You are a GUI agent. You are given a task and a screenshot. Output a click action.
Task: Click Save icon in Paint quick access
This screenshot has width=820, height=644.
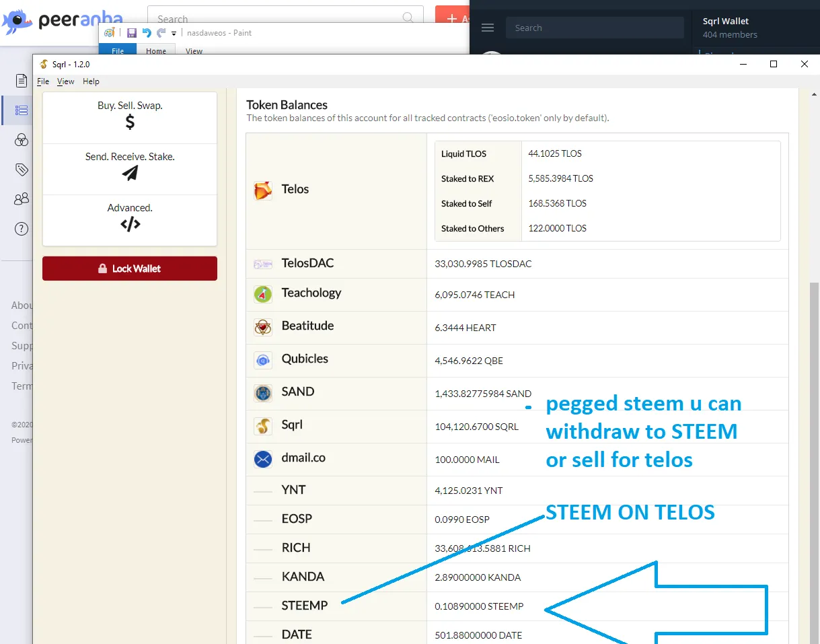point(132,33)
